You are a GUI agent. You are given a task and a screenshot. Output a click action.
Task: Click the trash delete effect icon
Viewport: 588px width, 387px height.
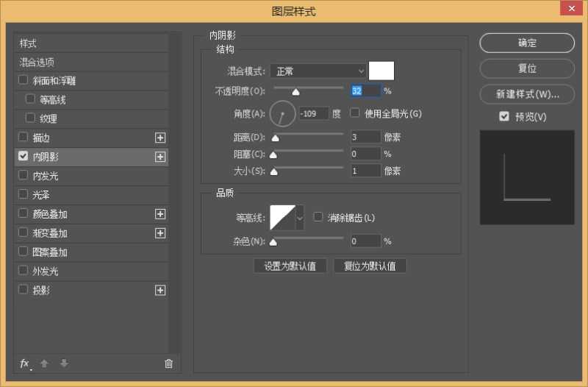click(168, 363)
